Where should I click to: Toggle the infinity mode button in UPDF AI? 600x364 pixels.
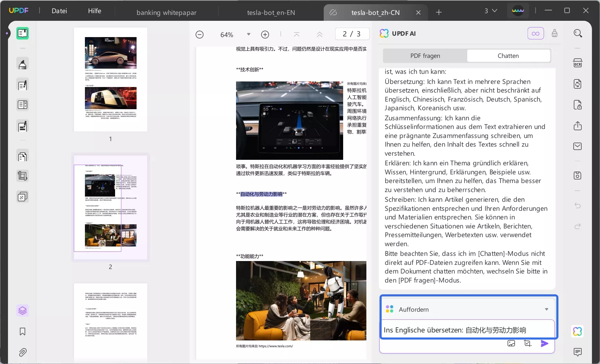(536, 34)
